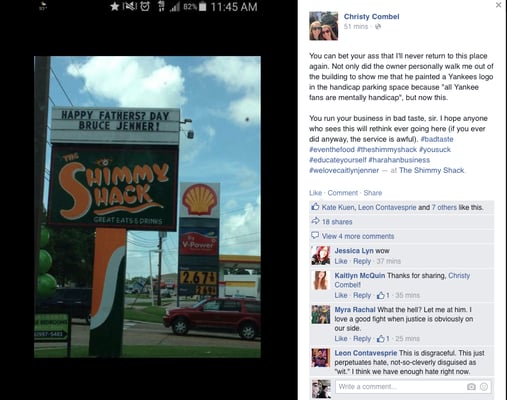
Task: Click the camera icon in comment box
Action: (471, 387)
